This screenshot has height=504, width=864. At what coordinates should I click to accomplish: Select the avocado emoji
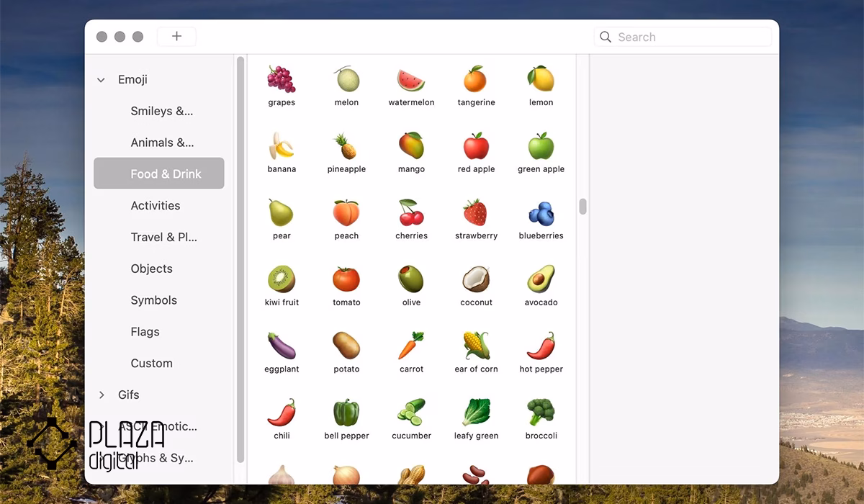click(541, 279)
